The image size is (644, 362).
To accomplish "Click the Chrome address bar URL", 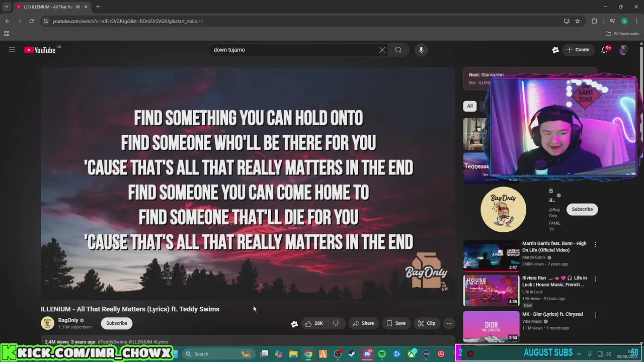I will pyautogui.click(x=128, y=21).
